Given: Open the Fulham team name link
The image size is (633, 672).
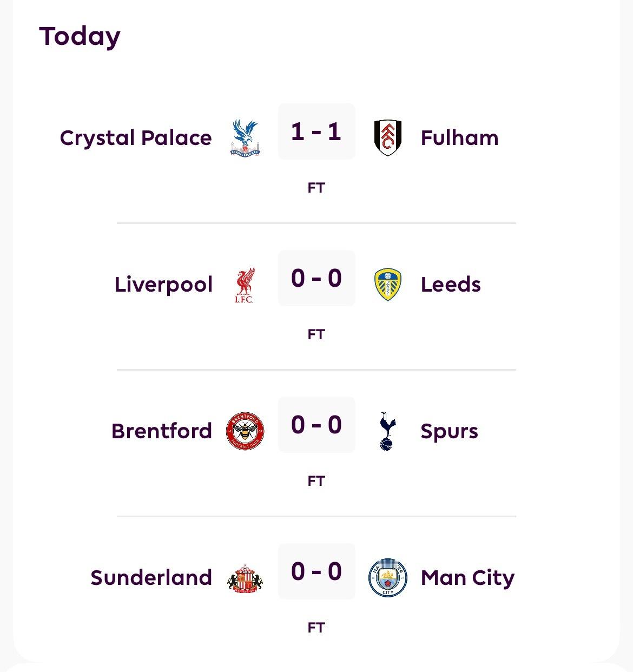Looking at the screenshot, I should point(459,138).
